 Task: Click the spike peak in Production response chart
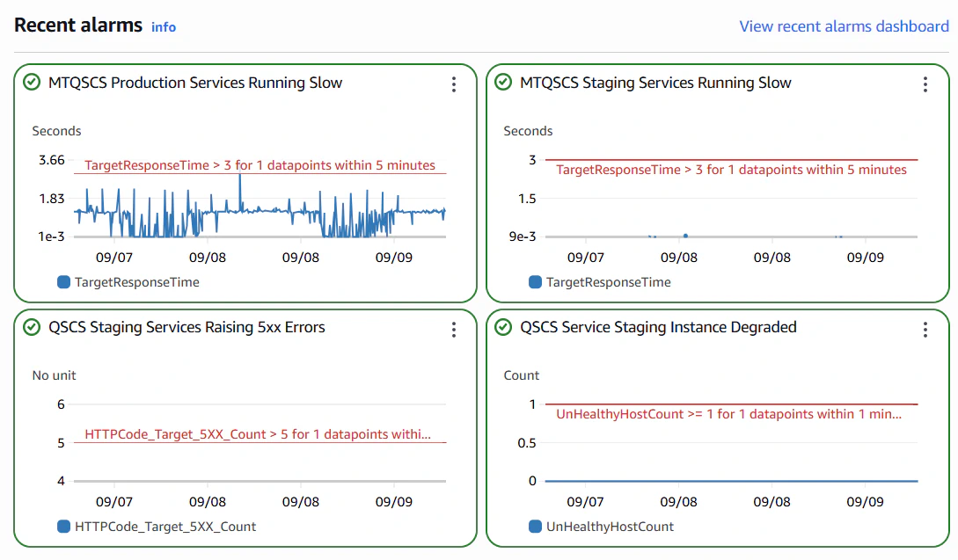pyautogui.click(x=239, y=176)
